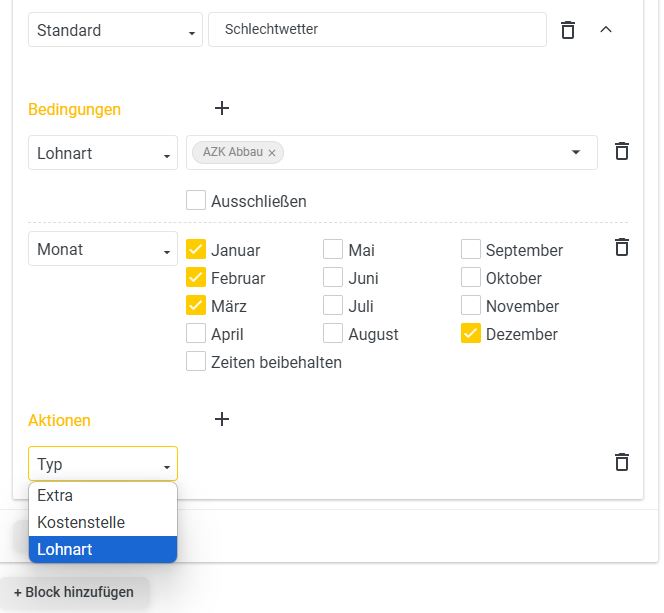This screenshot has width=664, height=613.
Task: Uncheck the Januar checkbox
Action: click(x=196, y=249)
